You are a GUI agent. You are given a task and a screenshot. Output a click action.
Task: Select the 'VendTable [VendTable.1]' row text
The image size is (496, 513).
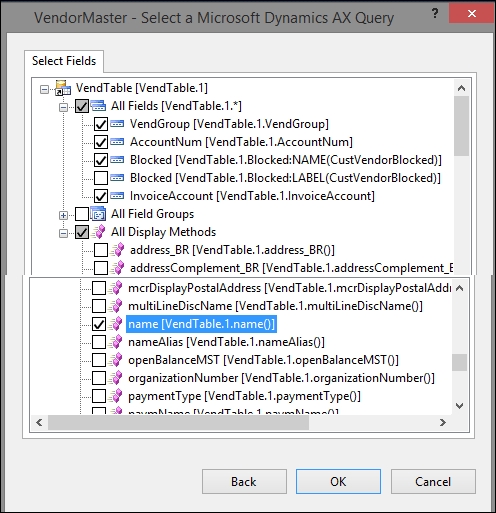142,88
